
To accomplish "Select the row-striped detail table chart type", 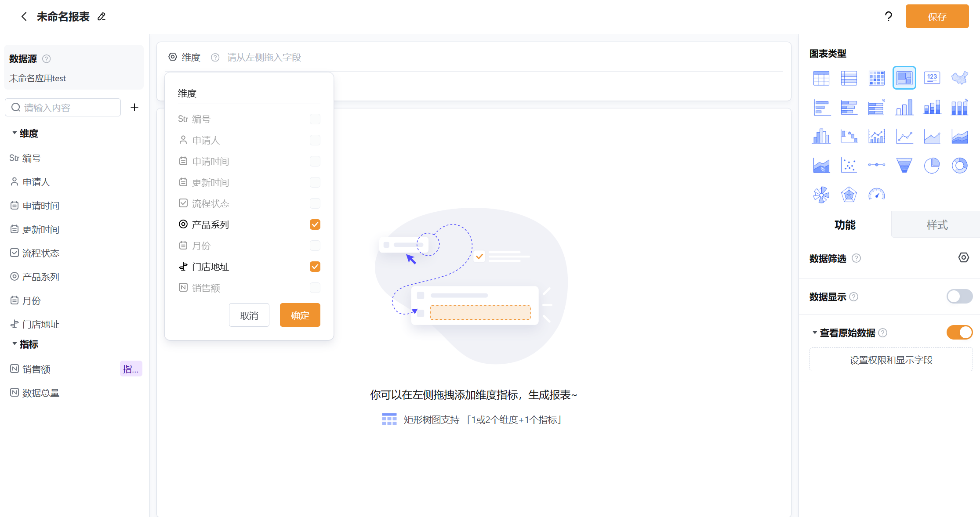I will click(849, 78).
